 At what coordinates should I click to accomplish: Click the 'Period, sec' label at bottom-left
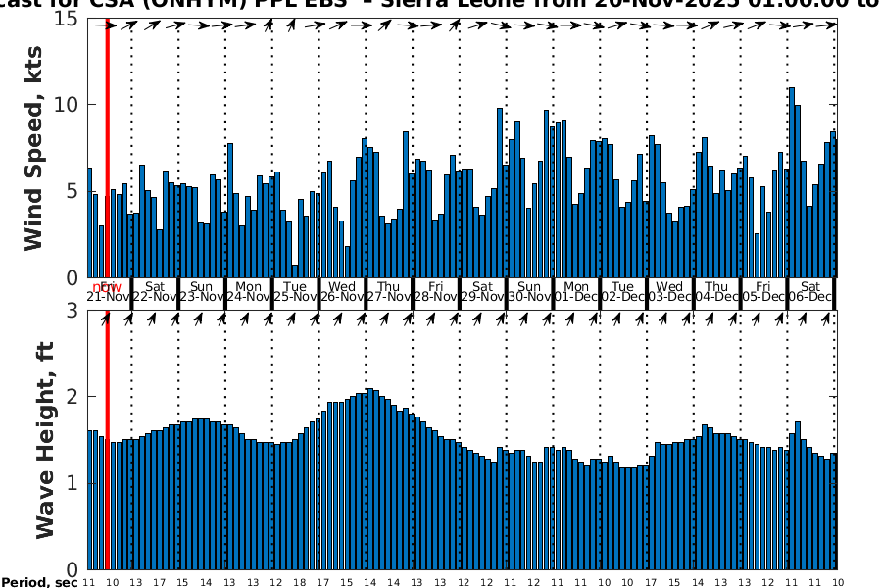coord(39,582)
